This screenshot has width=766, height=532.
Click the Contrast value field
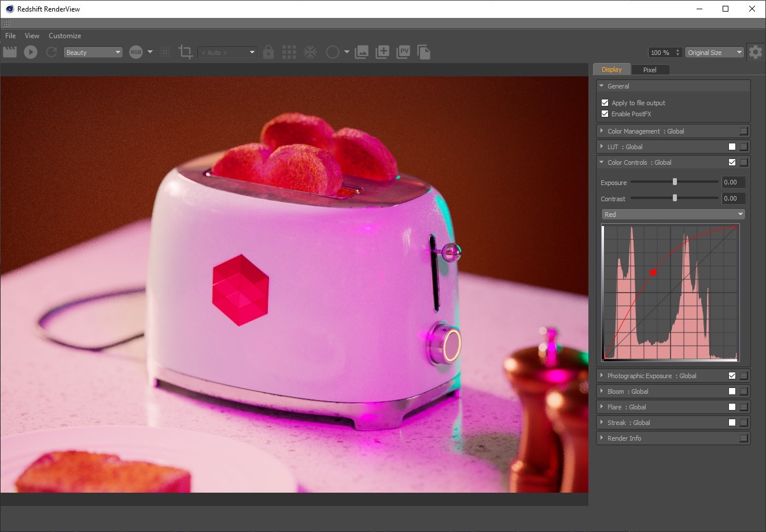click(x=734, y=198)
